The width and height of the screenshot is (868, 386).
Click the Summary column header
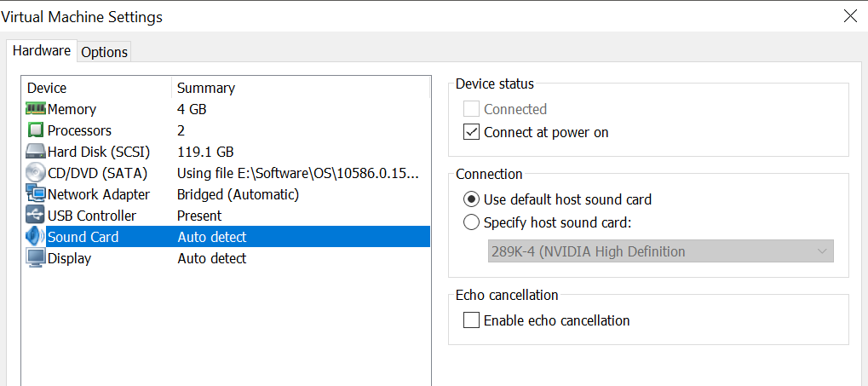click(x=205, y=88)
